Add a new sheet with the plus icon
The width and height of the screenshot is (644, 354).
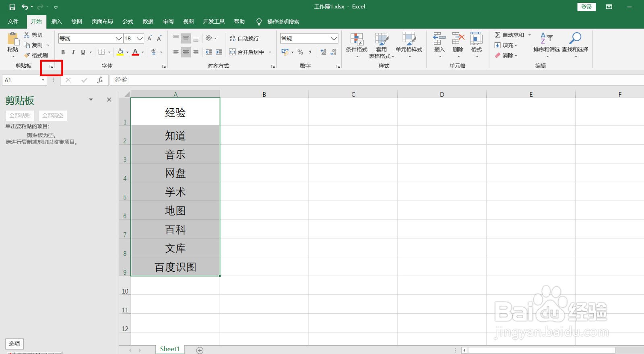(200, 350)
